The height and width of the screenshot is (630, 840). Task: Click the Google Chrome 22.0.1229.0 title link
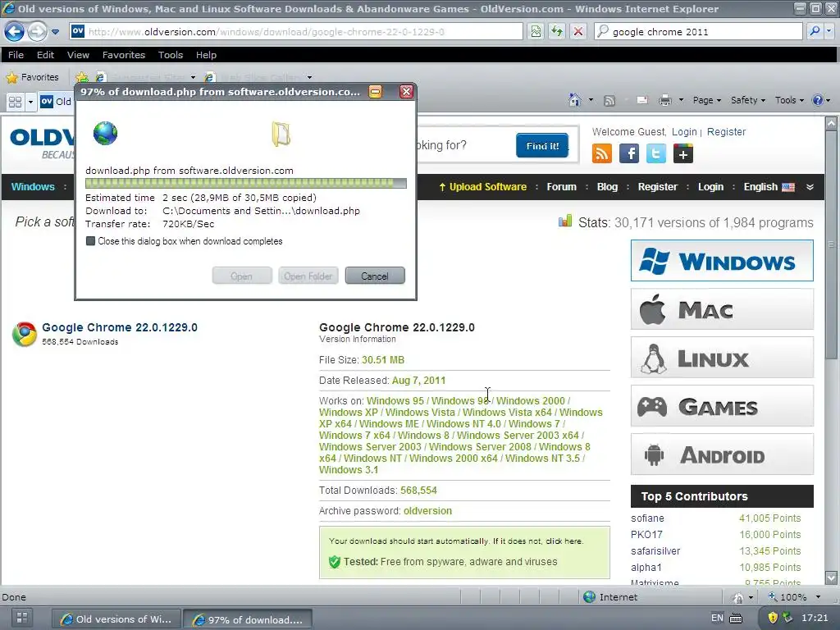[120, 327]
